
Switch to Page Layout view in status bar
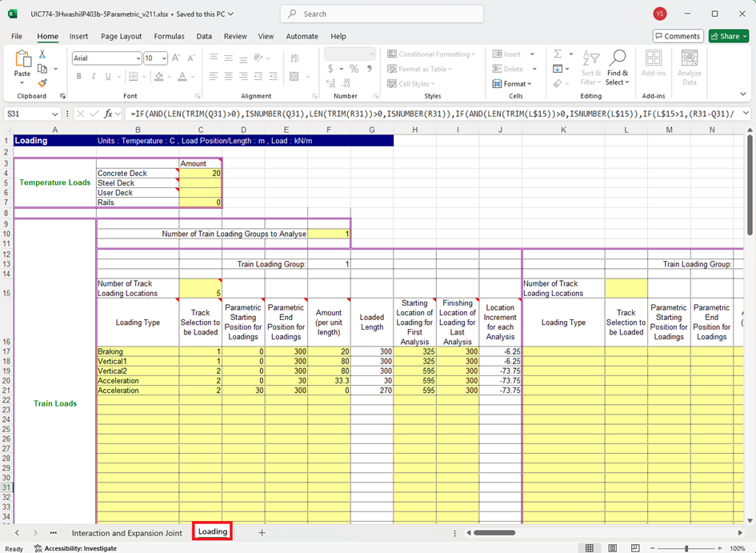point(612,548)
